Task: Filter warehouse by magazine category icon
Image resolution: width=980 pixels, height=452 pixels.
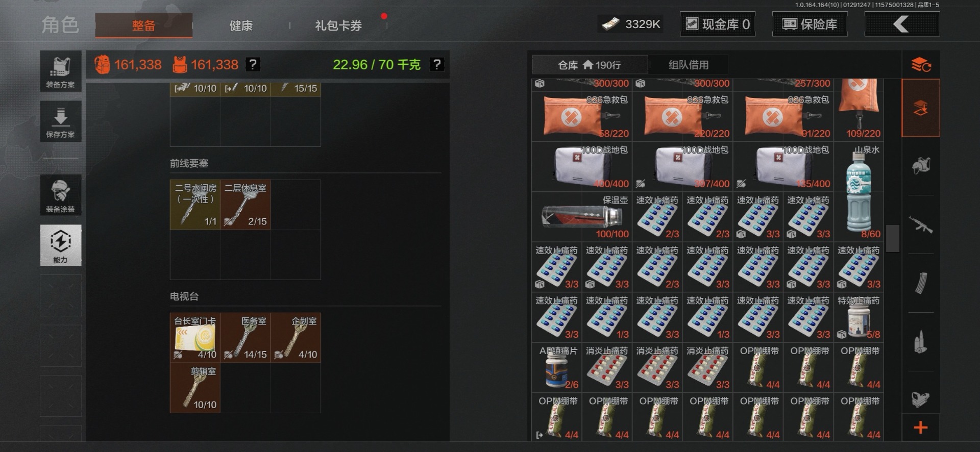Action: click(x=921, y=283)
